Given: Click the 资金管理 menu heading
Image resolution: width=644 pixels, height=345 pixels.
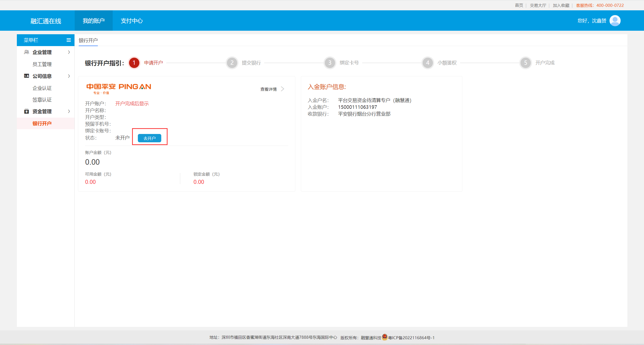Looking at the screenshot, I should click(42, 111).
